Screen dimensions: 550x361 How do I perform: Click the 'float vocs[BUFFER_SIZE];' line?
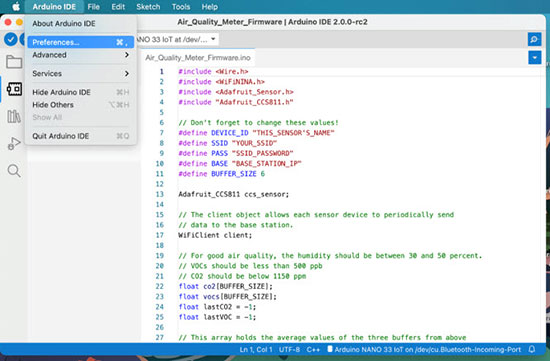tap(228, 296)
